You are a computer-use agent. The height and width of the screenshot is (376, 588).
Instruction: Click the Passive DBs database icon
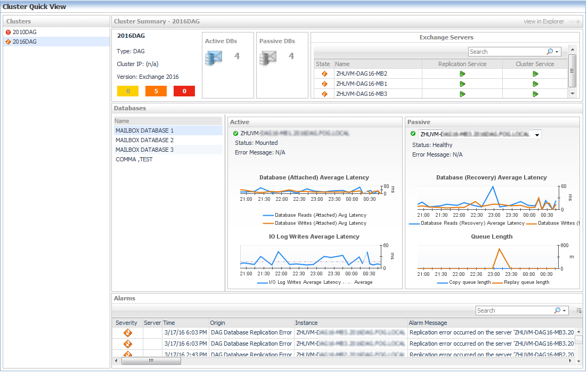click(x=267, y=58)
